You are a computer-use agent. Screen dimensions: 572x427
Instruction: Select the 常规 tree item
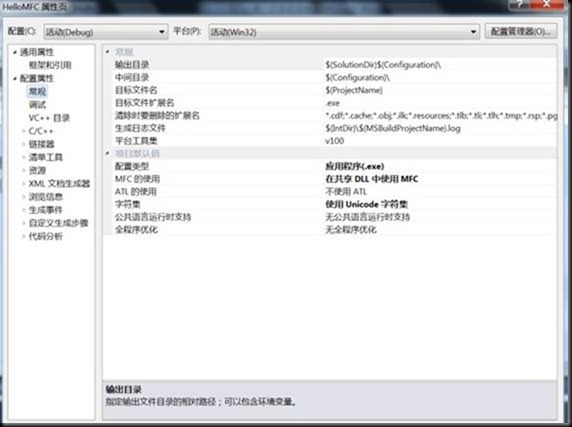click(x=37, y=92)
